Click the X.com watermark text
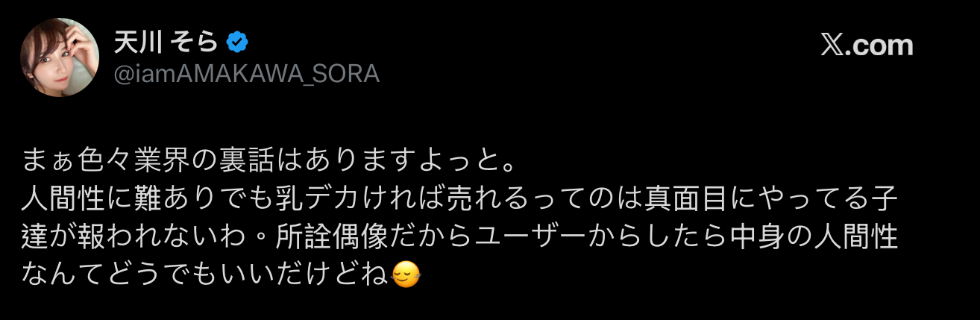This screenshot has height=320, width=980. [x=867, y=46]
